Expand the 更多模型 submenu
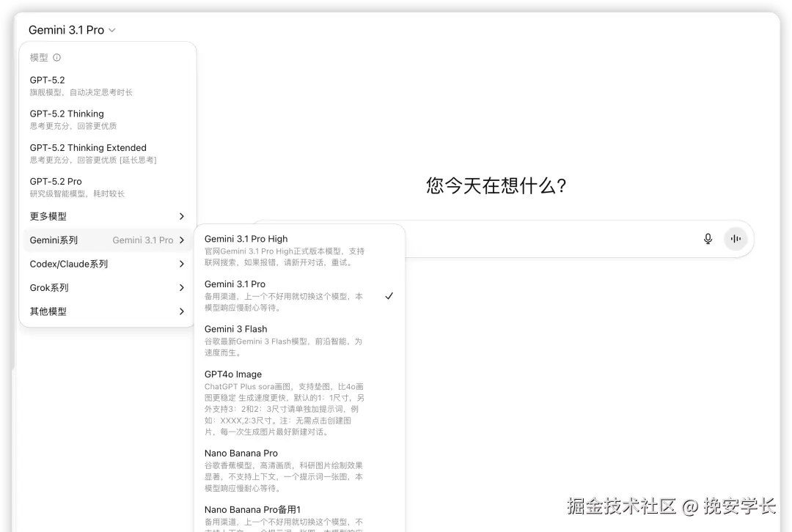792x532 pixels. (x=107, y=216)
